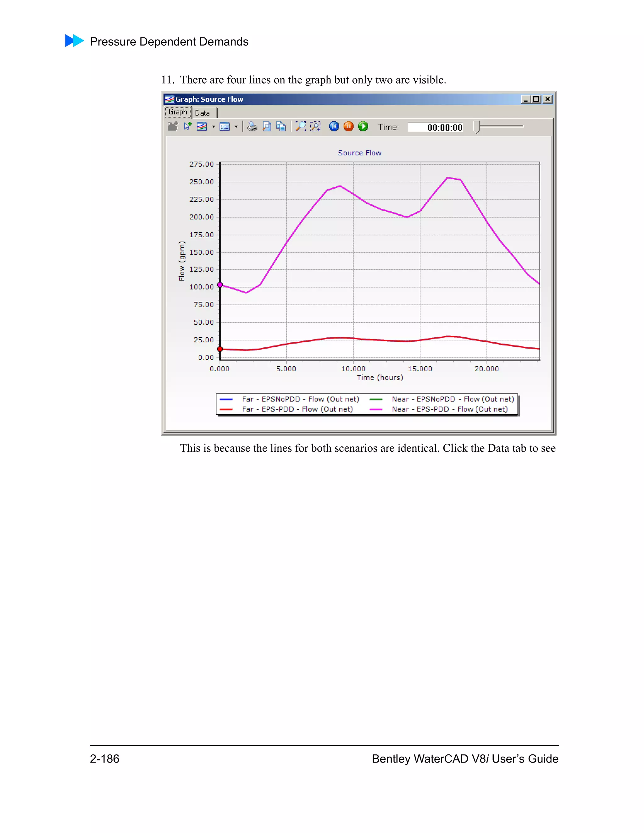Copy the graph to clipboard
Viewport: 644px width, 833px height.
point(281,127)
